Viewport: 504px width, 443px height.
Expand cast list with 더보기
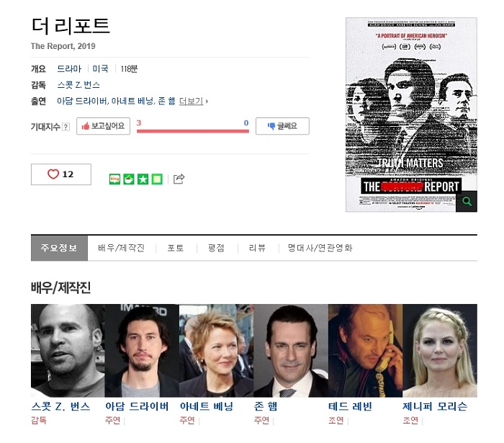pyautogui.click(x=194, y=102)
